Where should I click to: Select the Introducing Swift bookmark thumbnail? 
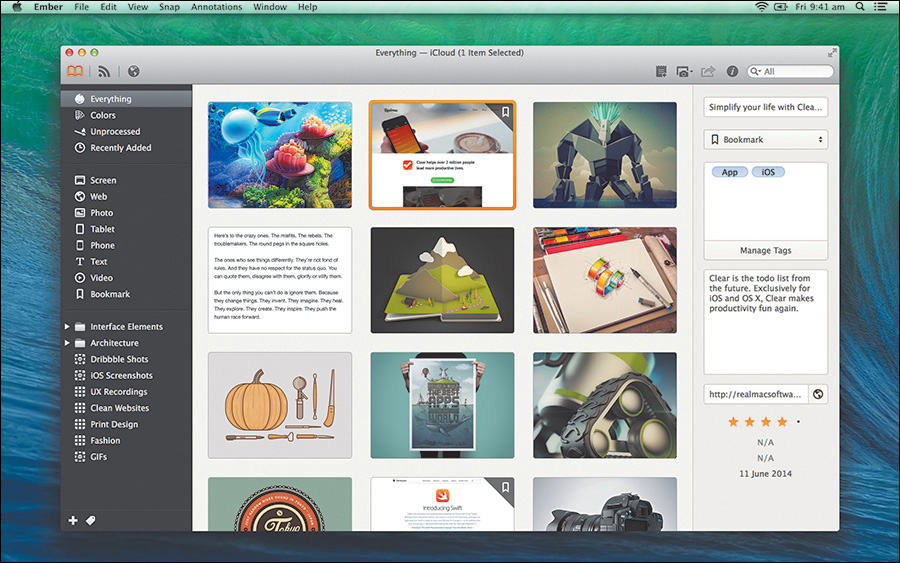coord(443,504)
